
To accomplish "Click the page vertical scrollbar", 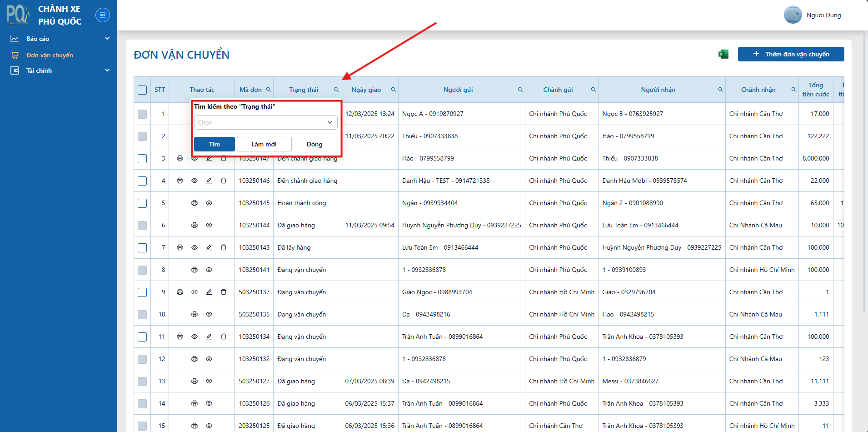I will pos(865,173).
